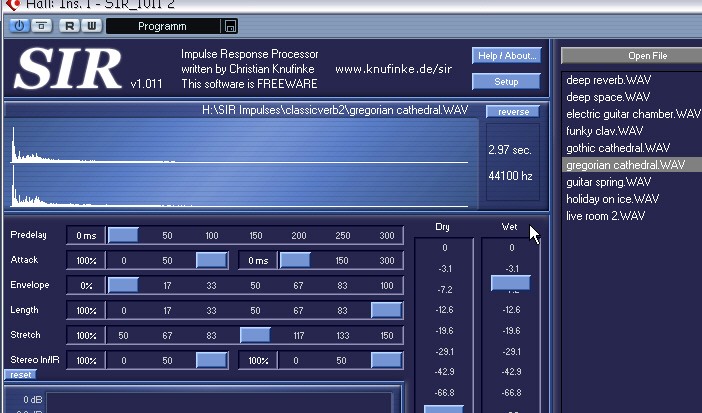Open the Help / About dialog
This screenshot has width=702, height=413.
tap(507, 56)
